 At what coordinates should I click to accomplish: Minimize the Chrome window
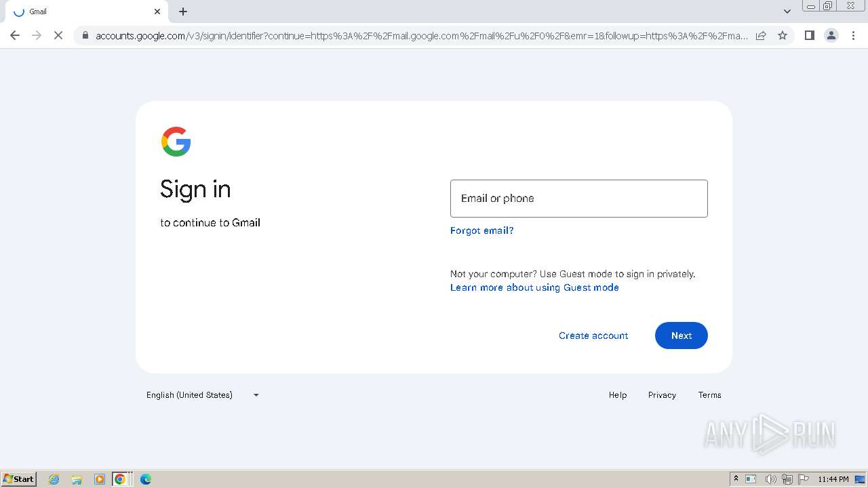811,6
